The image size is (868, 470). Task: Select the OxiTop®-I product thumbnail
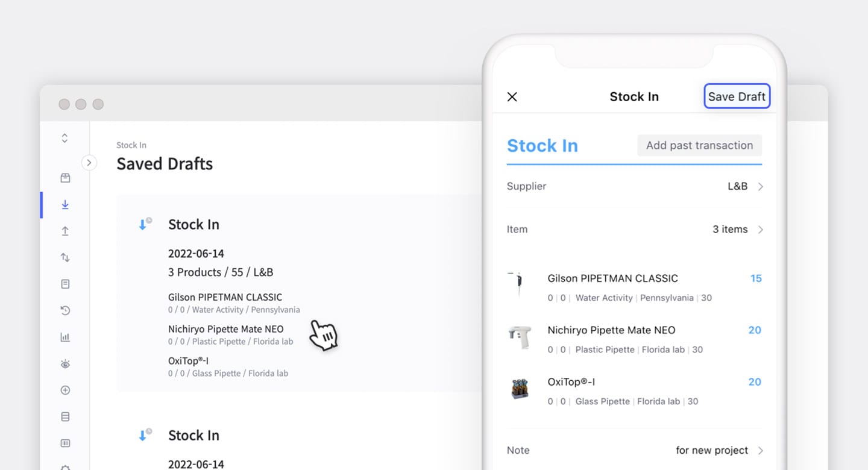coord(520,389)
